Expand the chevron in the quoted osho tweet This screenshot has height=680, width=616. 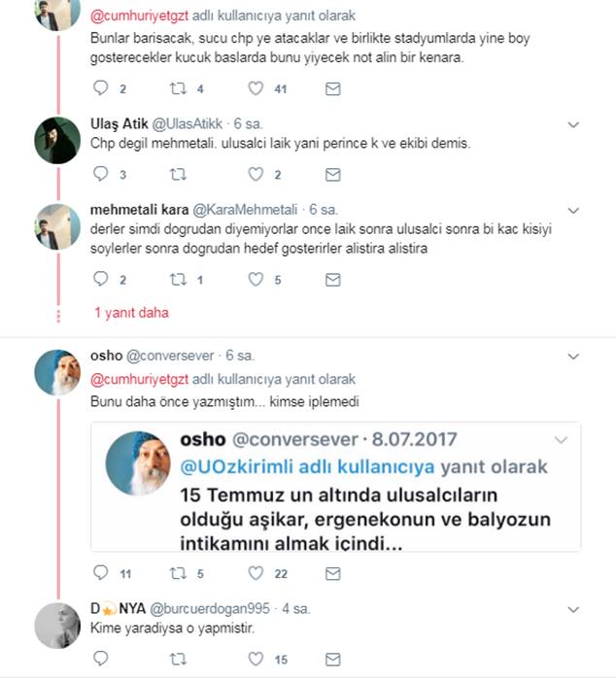(561, 440)
